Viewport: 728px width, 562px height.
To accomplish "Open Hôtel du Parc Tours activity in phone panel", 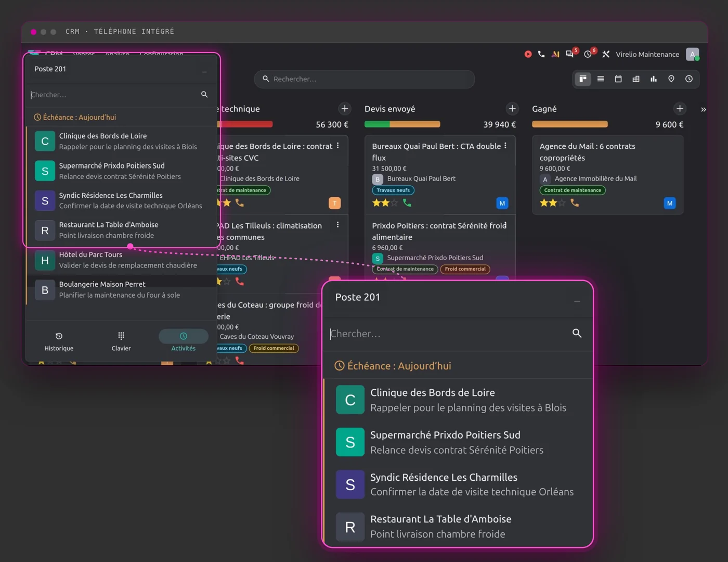I will [122, 260].
